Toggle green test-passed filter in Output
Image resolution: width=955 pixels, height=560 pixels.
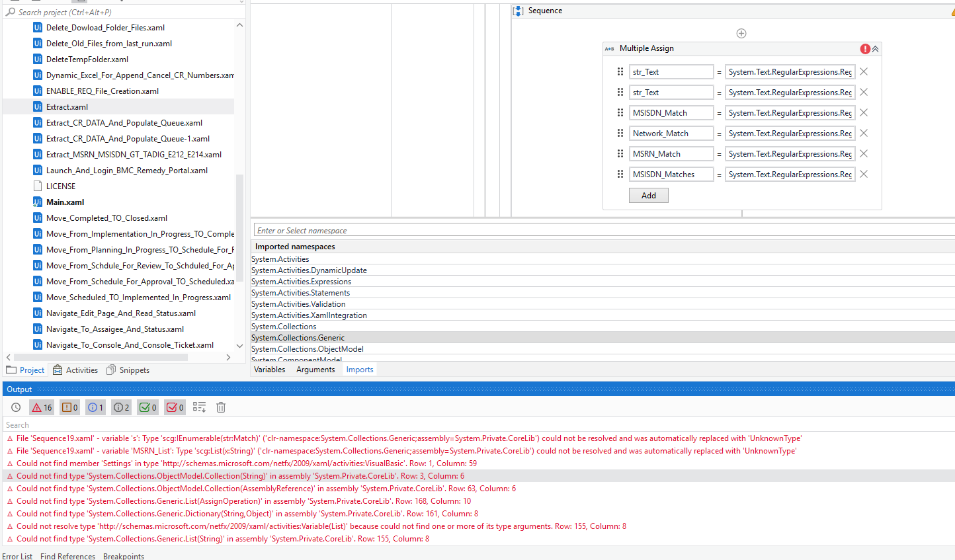coord(147,408)
